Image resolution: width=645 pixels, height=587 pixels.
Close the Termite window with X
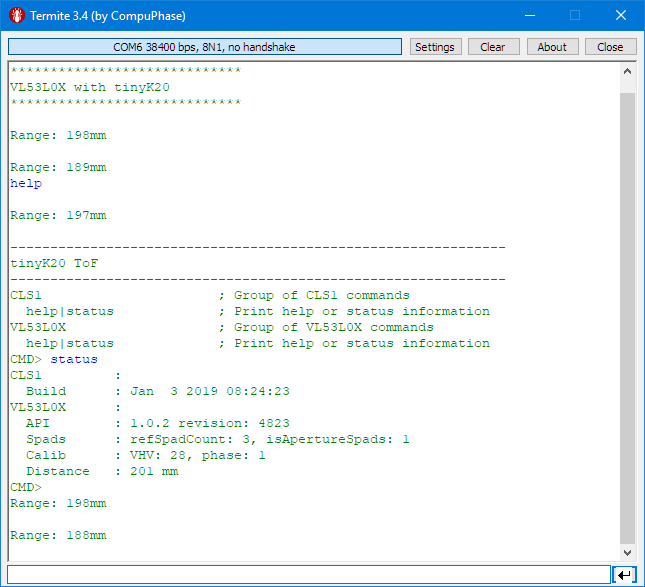pos(620,16)
